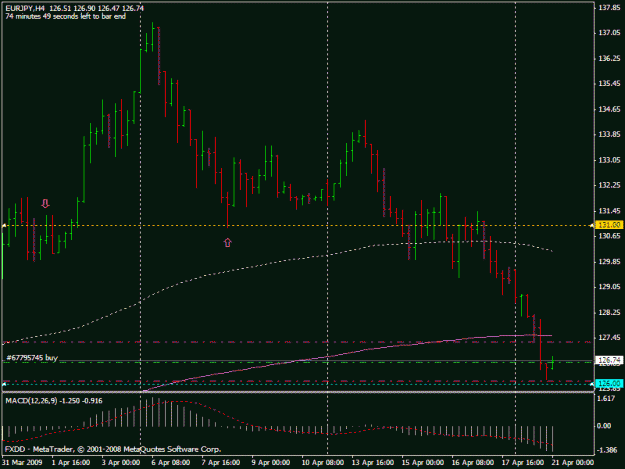Click the 129.05 price axis label
The height and width of the screenshot is (469, 625).
609,287
